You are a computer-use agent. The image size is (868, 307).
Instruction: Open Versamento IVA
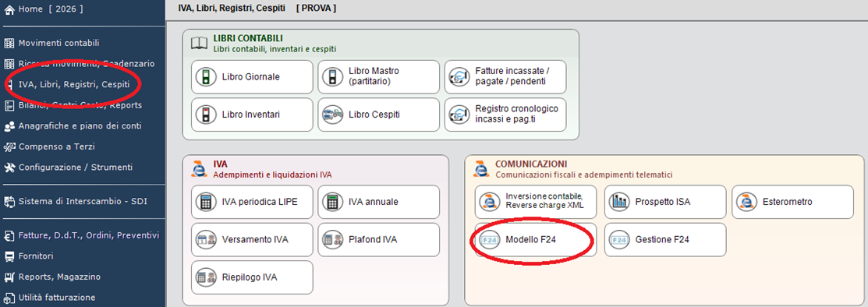(x=252, y=240)
